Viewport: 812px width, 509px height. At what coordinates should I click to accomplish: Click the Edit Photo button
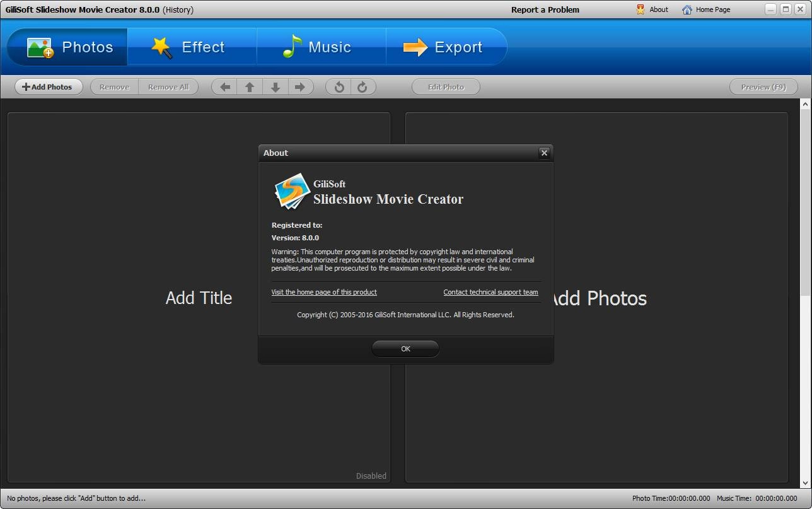pos(446,87)
